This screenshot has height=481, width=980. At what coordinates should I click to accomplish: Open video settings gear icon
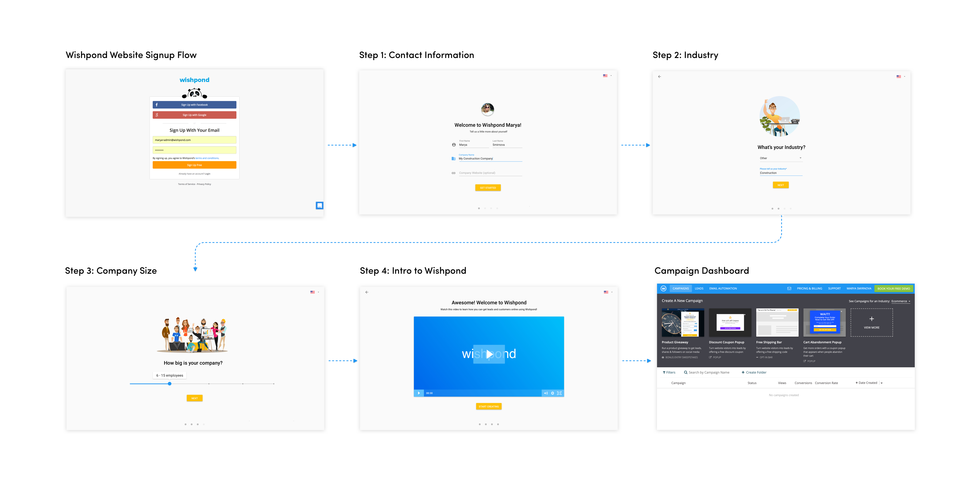(552, 393)
